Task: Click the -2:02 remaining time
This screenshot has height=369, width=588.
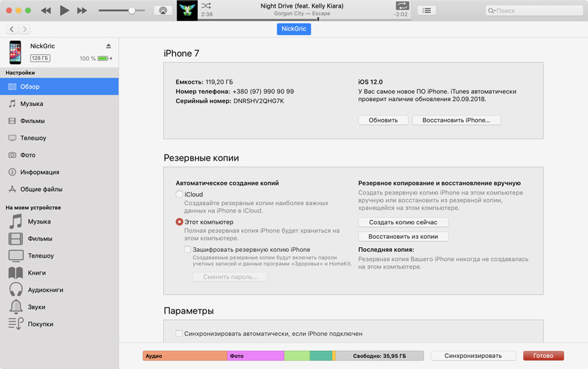Action: coord(401,15)
